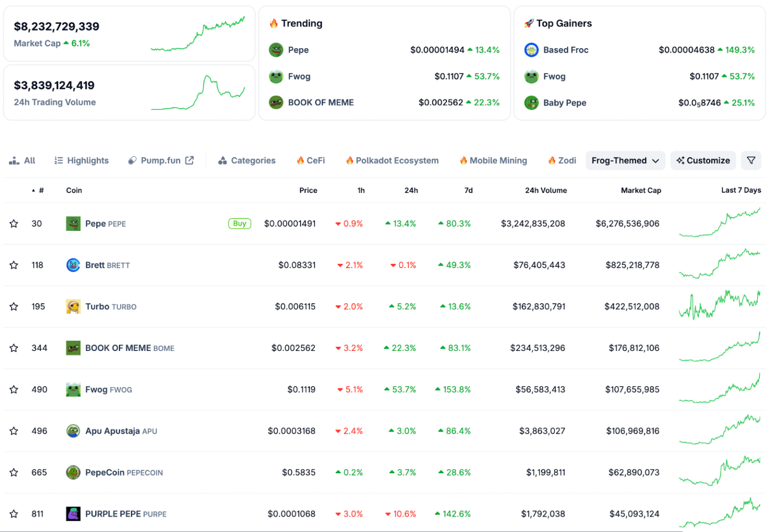
Task: Star Apu Apustaja in the table
Action: (x=14, y=431)
